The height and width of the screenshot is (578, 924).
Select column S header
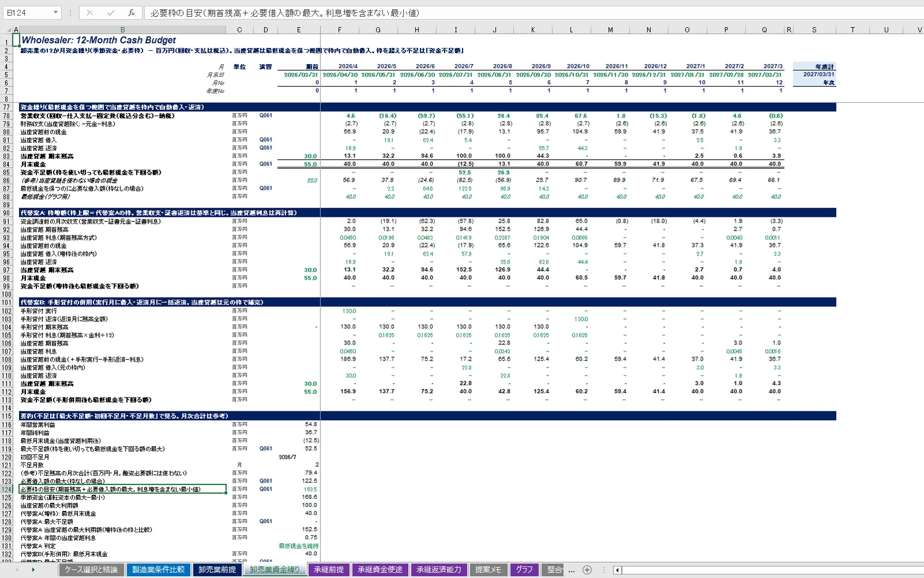click(x=814, y=29)
